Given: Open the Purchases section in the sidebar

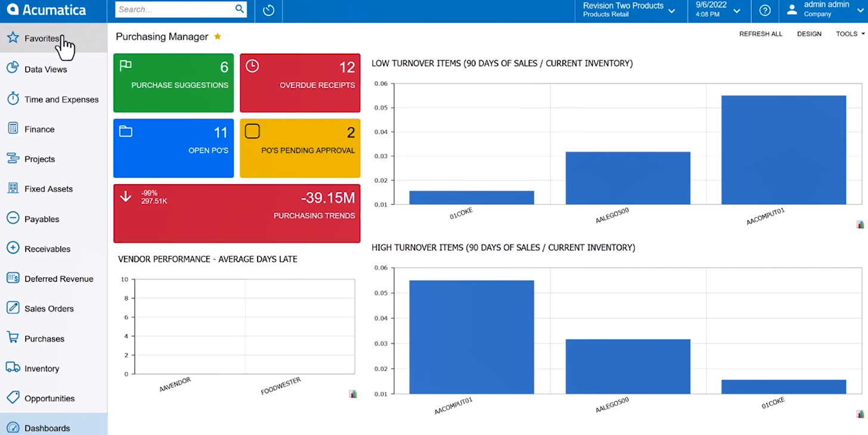Looking at the screenshot, I should (45, 338).
